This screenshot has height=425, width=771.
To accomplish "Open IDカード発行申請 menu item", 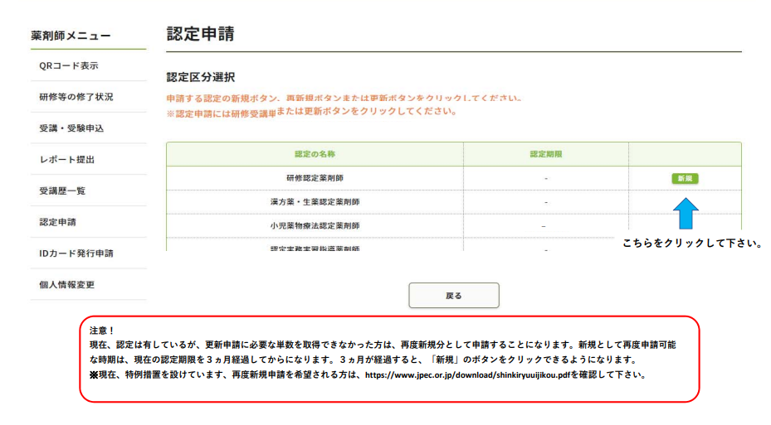I will click(76, 253).
